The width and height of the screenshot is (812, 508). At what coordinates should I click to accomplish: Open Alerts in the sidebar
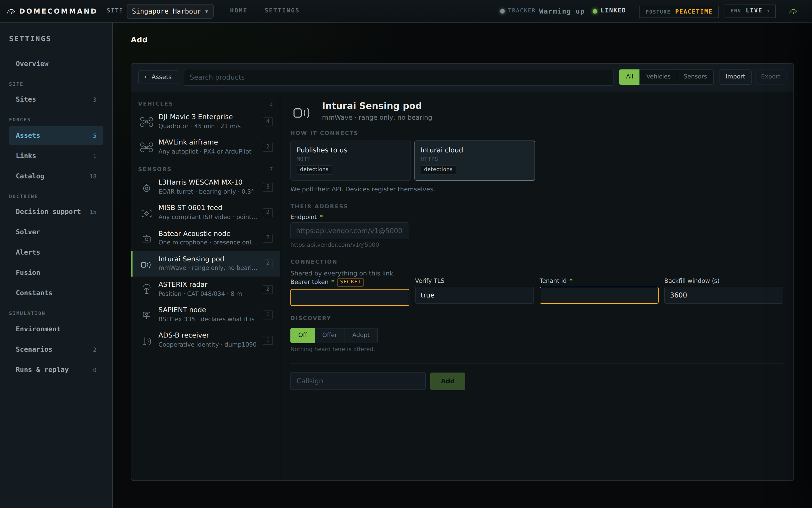click(56, 252)
